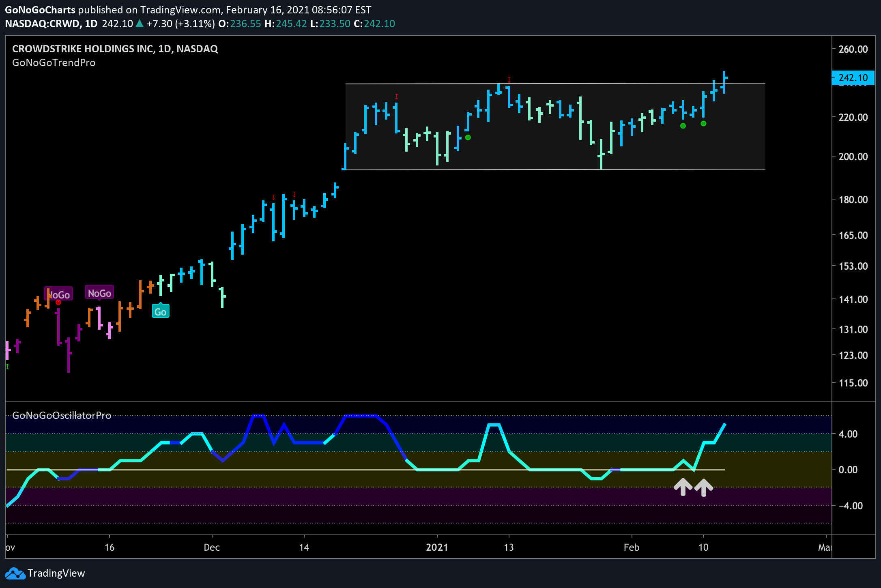The height and width of the screenshot is (588, 881).
Task: Click the latest price bar above the range
Action: coord(724,82)
